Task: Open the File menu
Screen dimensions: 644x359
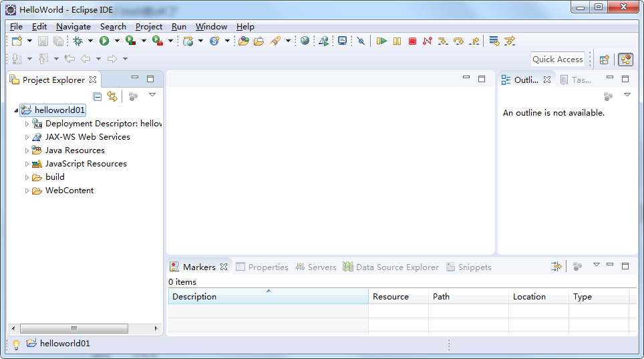Action: 16,27
